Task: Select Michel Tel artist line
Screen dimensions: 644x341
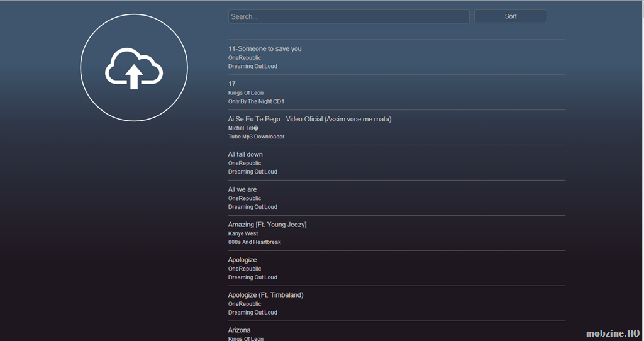Action: click(x=243, y=128)
